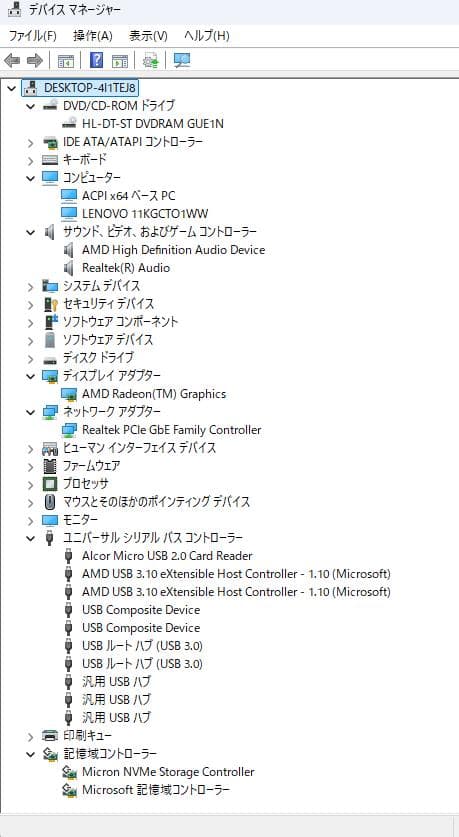Click the プロセッサ processor icon
Viewport: 459px width, 837px height.
click(50, 484)
